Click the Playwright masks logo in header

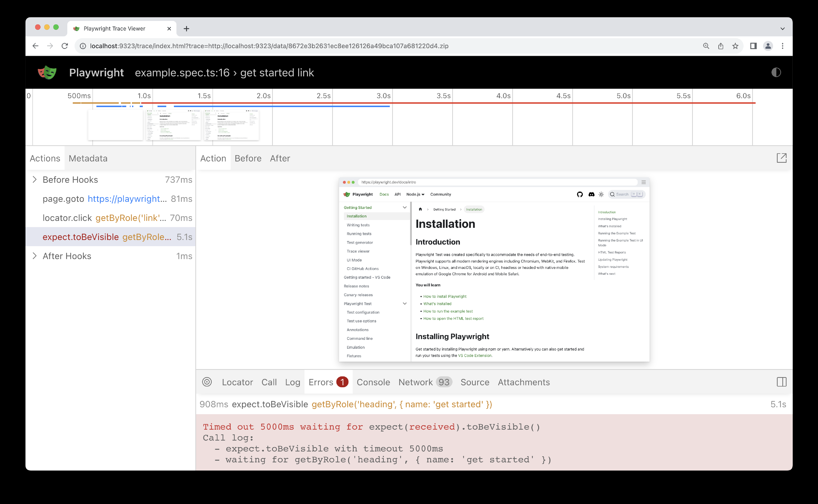point(47,72)
